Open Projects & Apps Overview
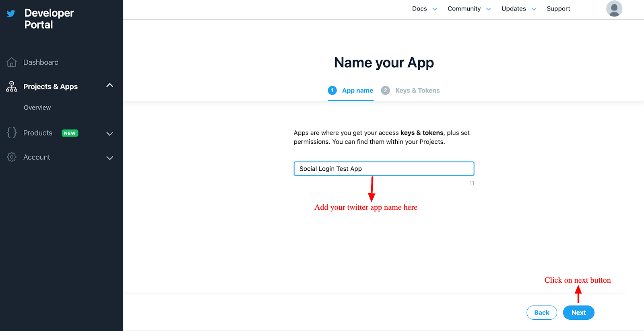Screen dimensions: 644x331 click(37, 108)
